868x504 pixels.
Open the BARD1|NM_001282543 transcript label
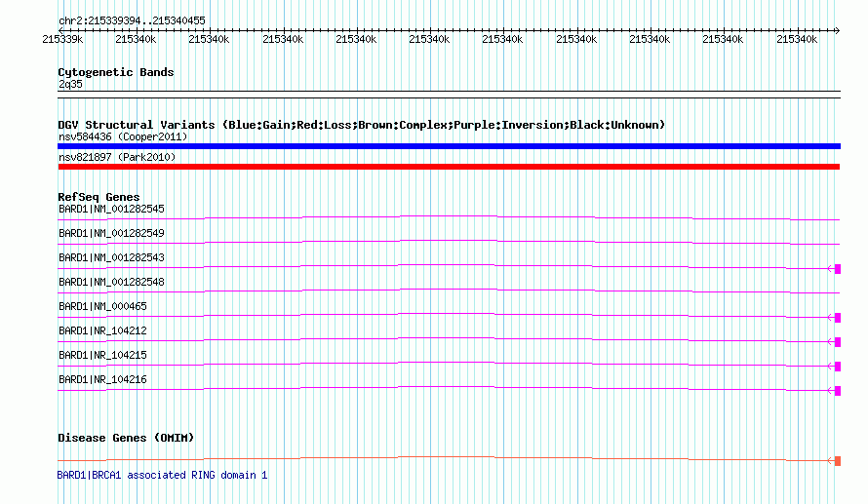coord(111,257)
